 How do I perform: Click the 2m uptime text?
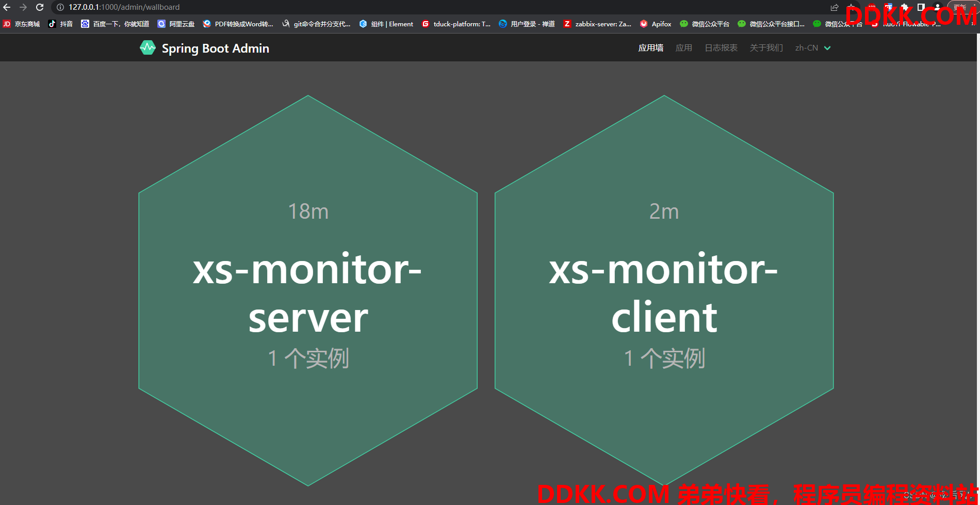[664, 211]
